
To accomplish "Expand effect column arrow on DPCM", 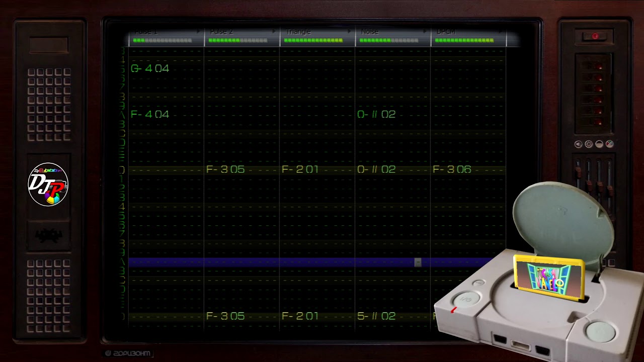I will [x=501, y=32].
